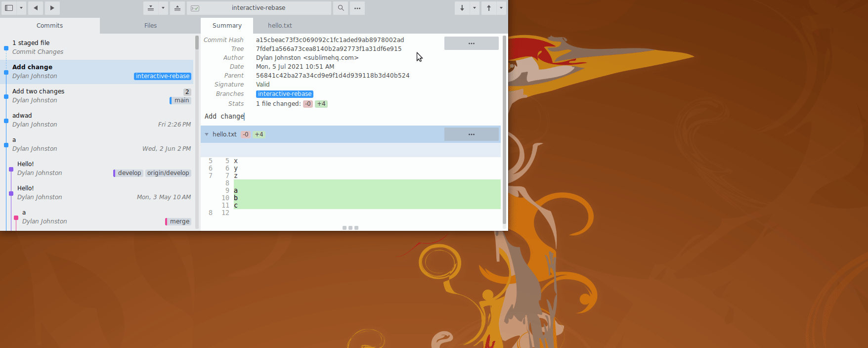Viewport: 868px width, 348px height.
Task: Click the date Mon, 5 Jul 2021 10:51 AM
Action: coord(295,67)
